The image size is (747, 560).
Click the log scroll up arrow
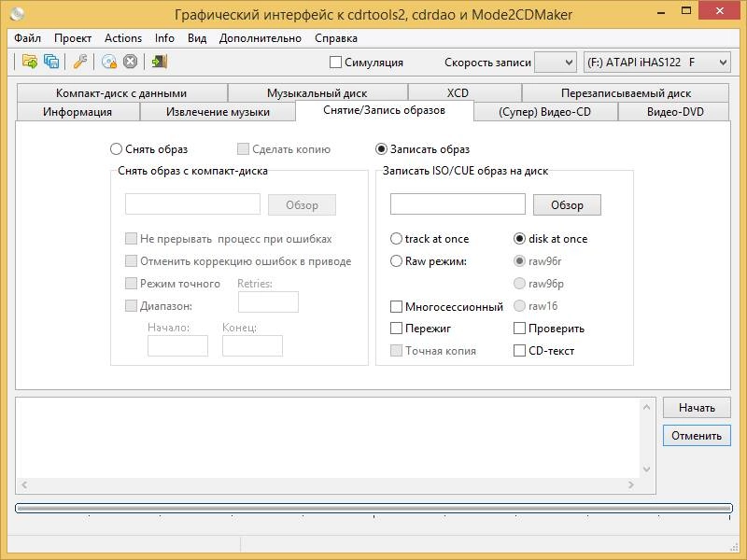click(x=646, y=407)
